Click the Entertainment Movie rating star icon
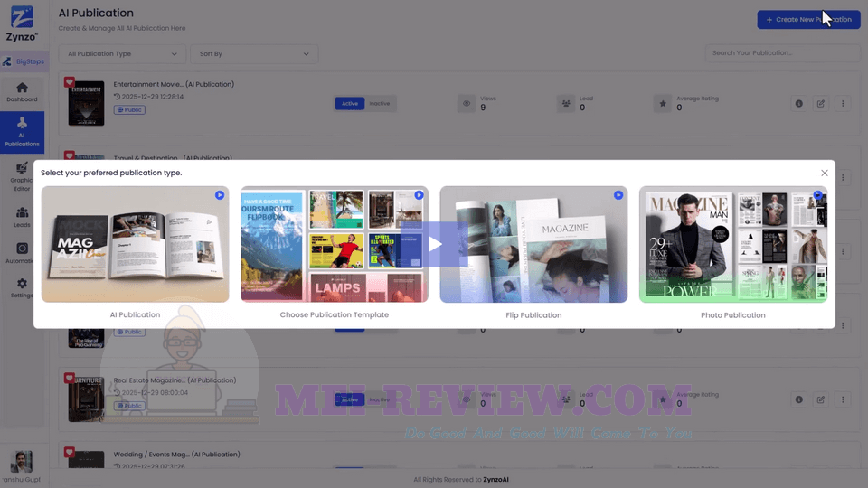Screen dimensions: 868x488 tap(663, 103)
